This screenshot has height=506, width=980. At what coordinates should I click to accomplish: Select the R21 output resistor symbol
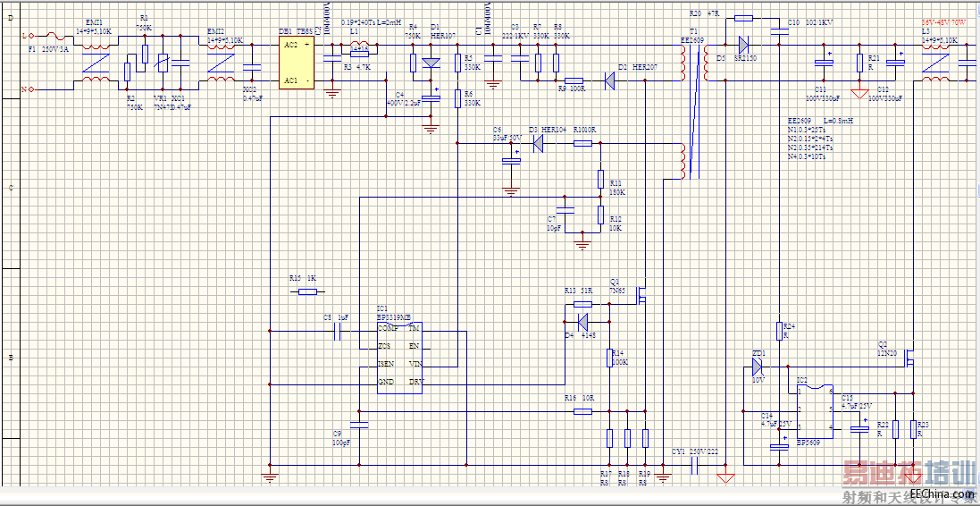[x=860, y=63]
